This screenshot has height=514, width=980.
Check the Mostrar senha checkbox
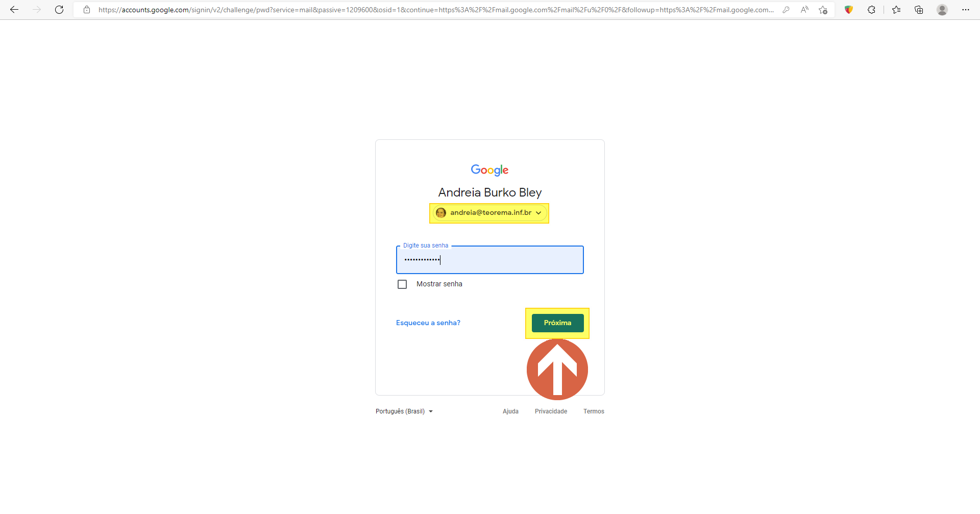pyautogui.click(x=402, y=284)
